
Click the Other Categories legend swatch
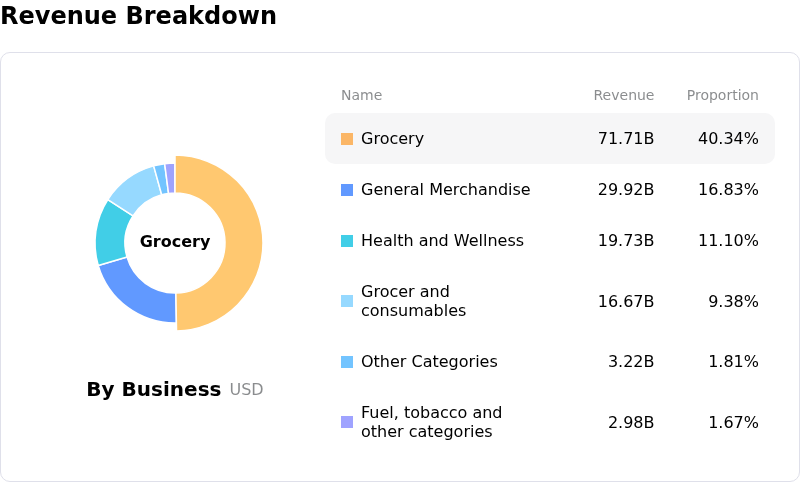tap(347, 362)
